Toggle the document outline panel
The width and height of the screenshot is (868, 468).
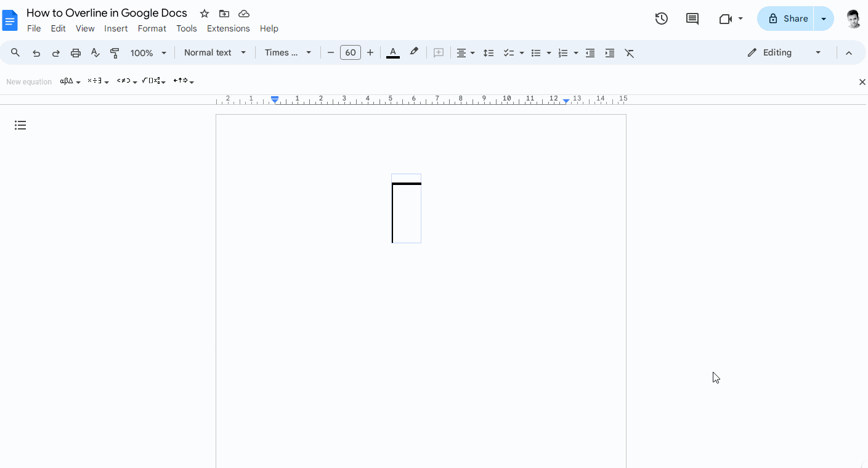pyautogui.click(x=20, y=125)
